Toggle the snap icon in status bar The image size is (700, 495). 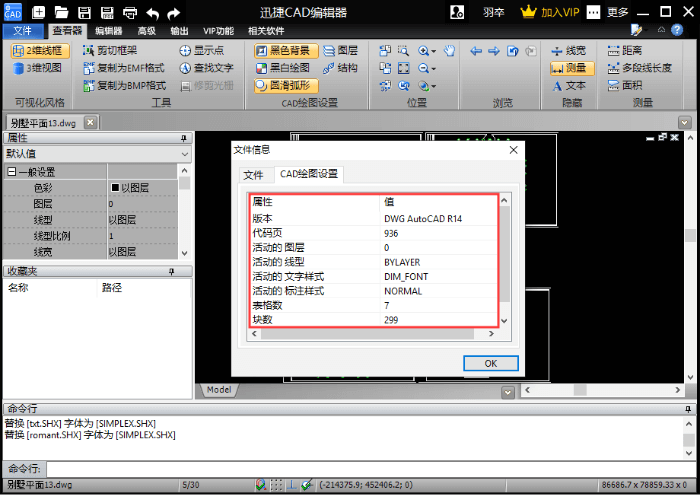pyautogui.click(x=261, y=485)
